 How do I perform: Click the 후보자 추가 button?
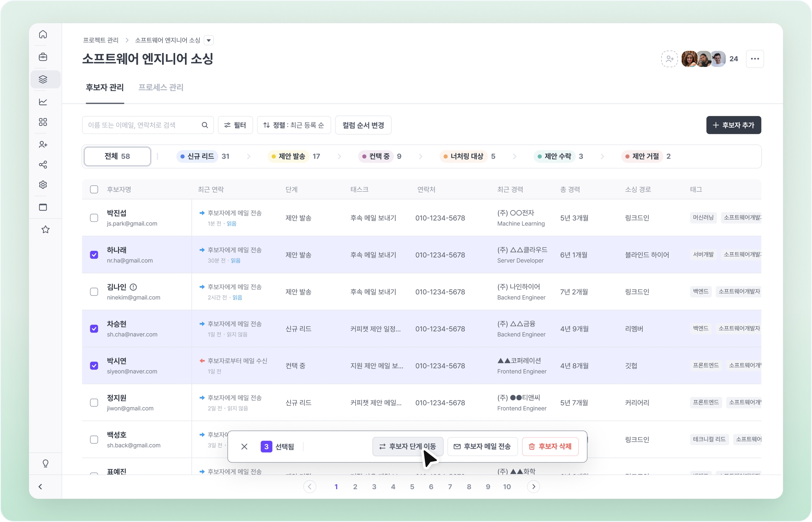point(733,125)
